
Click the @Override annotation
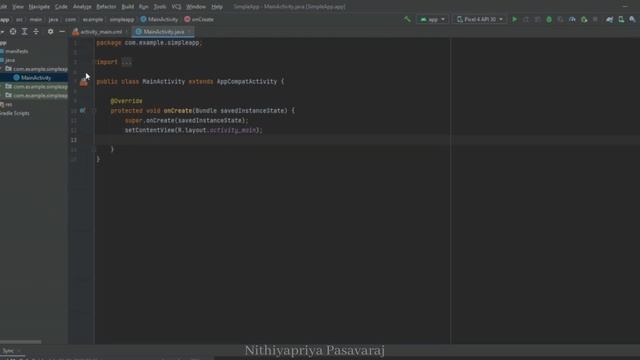tap(127, 101)
